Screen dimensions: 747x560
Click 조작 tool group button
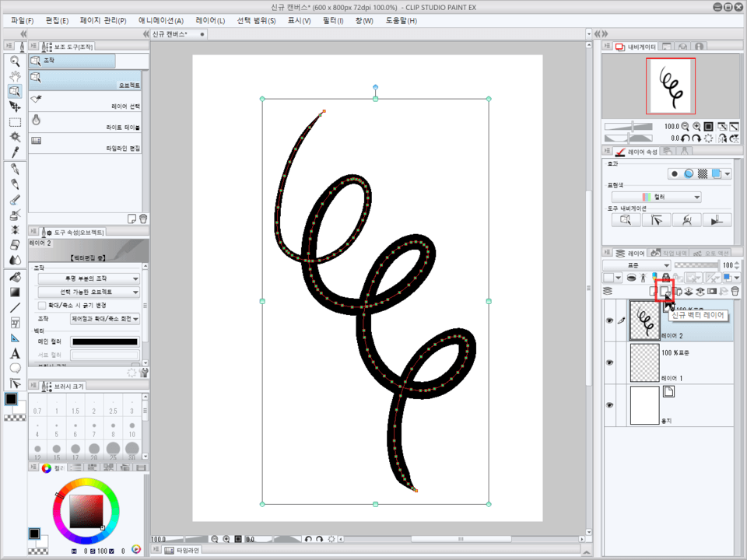point(72,61)
